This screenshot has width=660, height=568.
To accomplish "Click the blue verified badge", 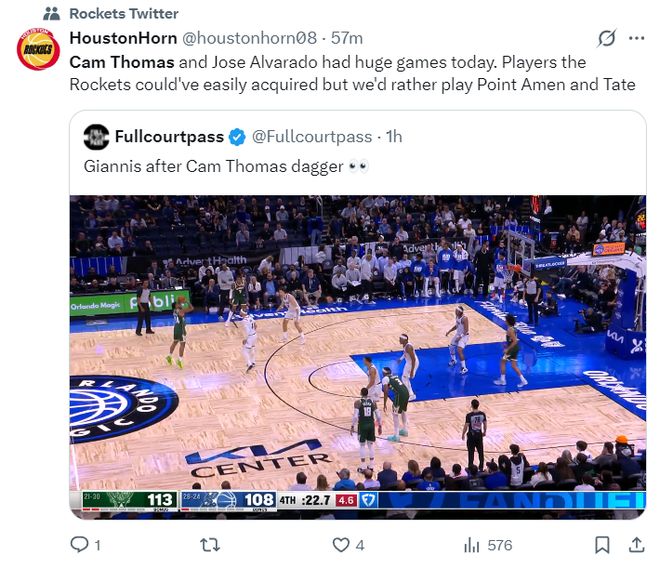I will pos(237,137).
